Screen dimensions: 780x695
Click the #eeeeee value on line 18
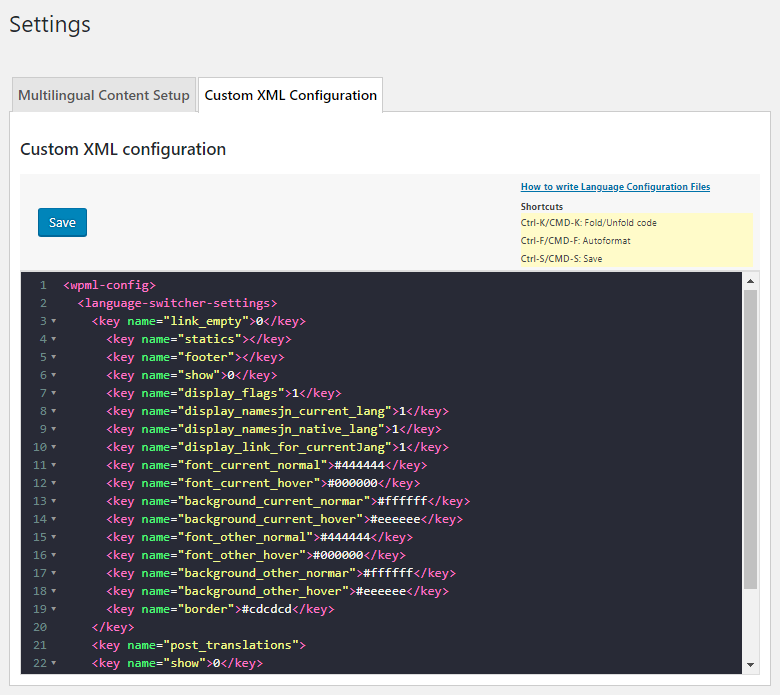(x=381, y=591)
